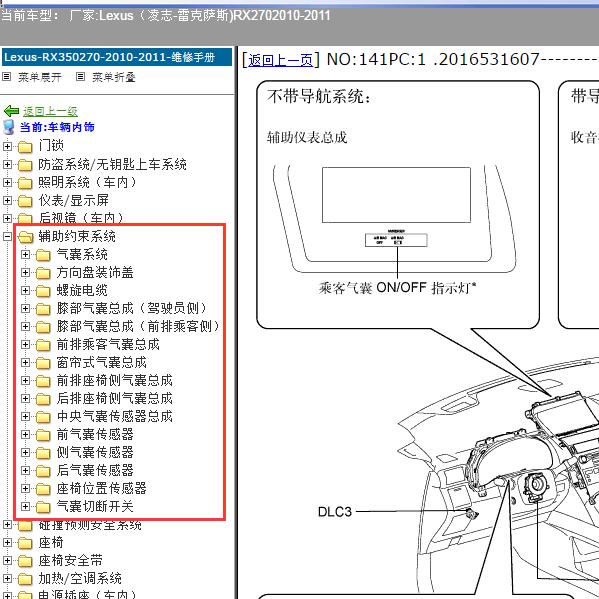
Task: Expand the 照明系统（车内） node
Action: 7,182
